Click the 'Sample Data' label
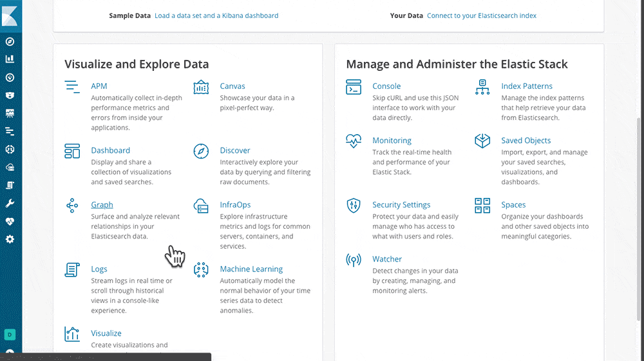The height and width of the screenshot is (361, 644). (130, 15)
